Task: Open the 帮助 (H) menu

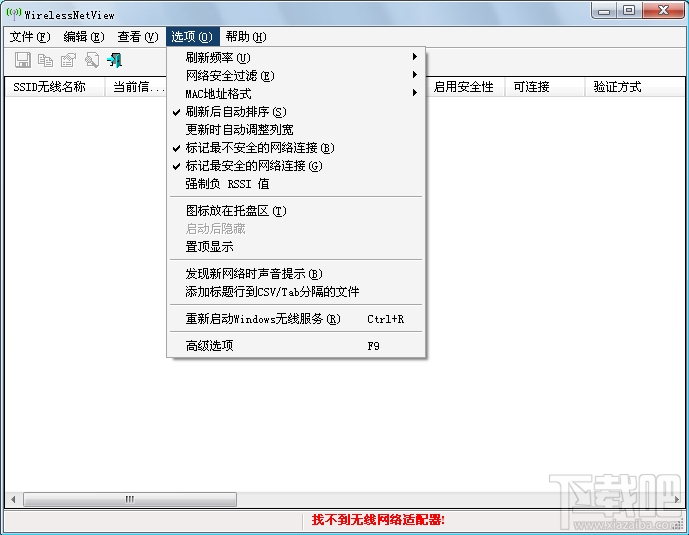Action: click(246, 36)
